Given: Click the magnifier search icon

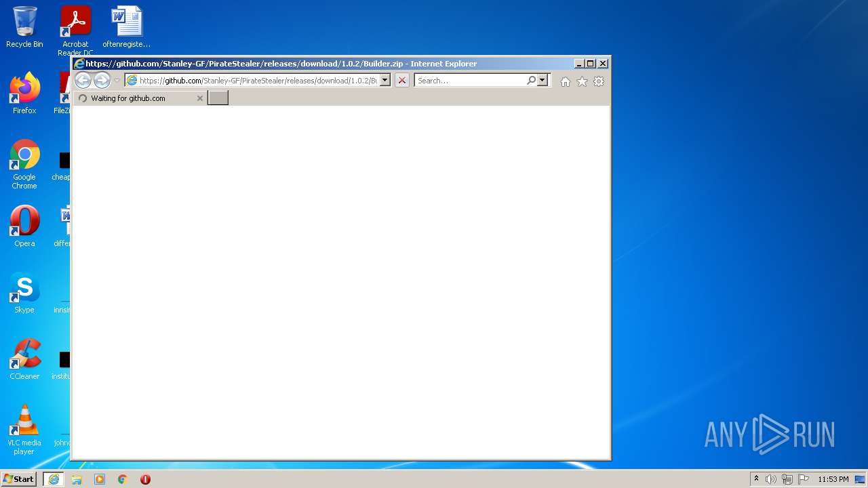Looking at the screenshot, I should (532, 80).
